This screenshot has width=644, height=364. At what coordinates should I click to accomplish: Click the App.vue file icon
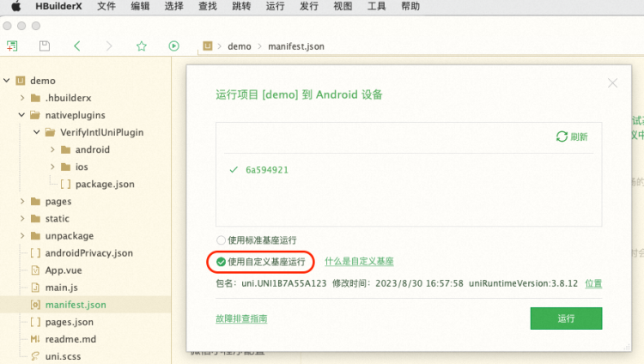coord(35,270)
